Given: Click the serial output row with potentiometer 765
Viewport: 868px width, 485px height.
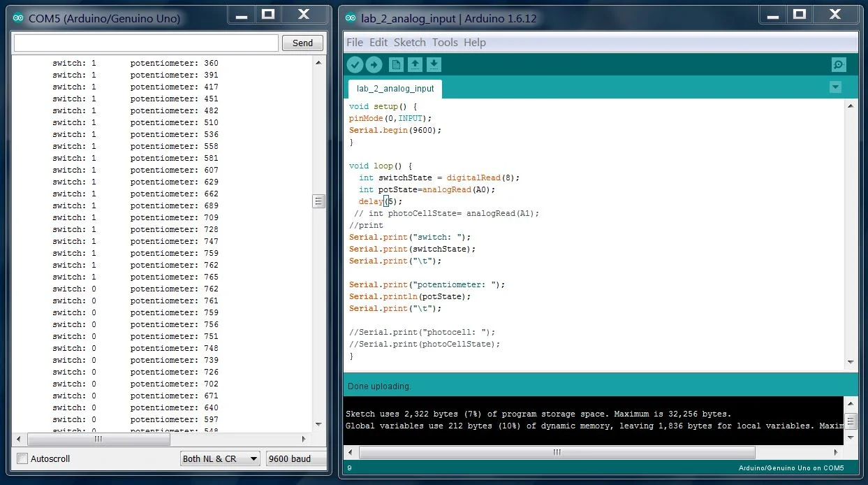Looking at the screenshot, I should (135, 277).
